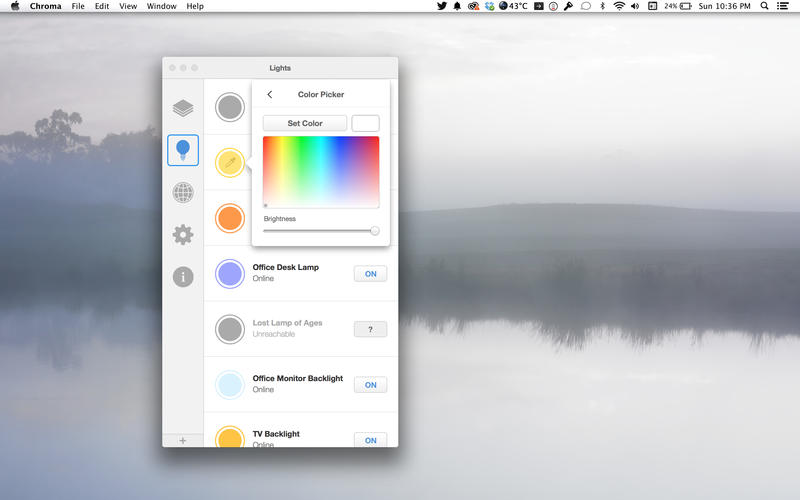This screenshot has height=500, width=800.
Task: Open the Help menu
Action: pos(195,6)
